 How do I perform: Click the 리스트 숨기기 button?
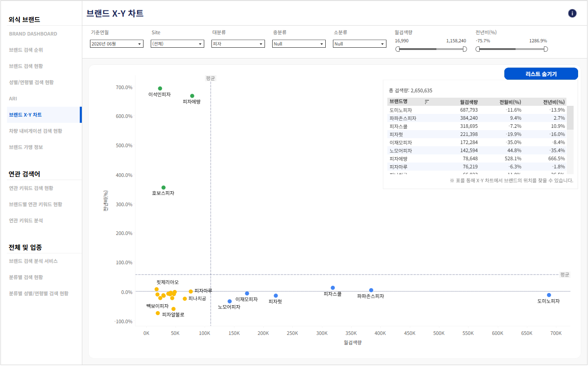(541, 74)
